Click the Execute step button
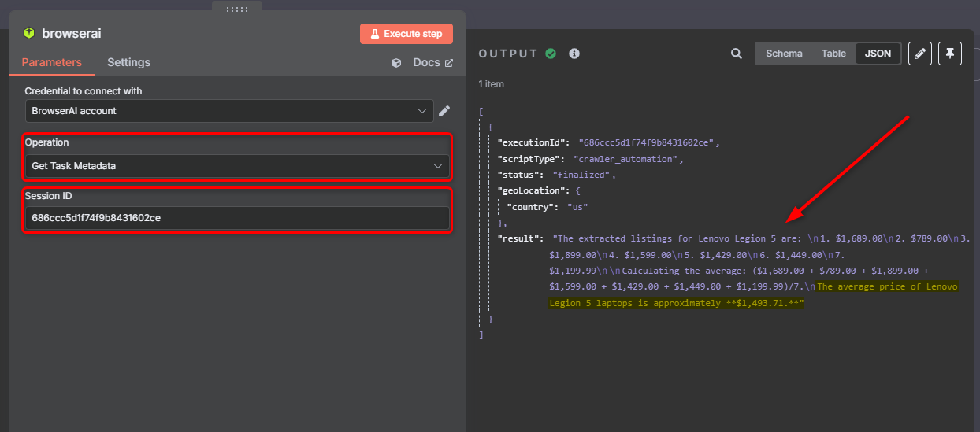The height and width of the screenshot is (432, 980). 406,34
